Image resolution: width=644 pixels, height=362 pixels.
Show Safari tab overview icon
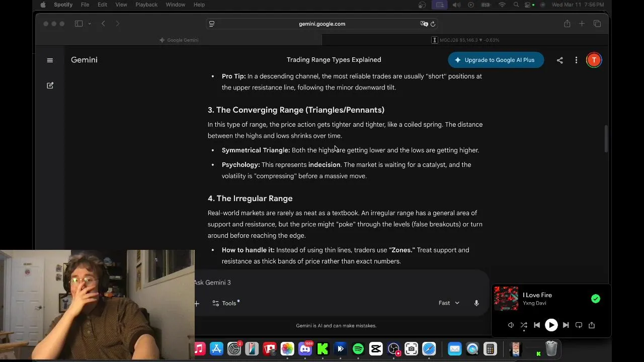point(597,24)
